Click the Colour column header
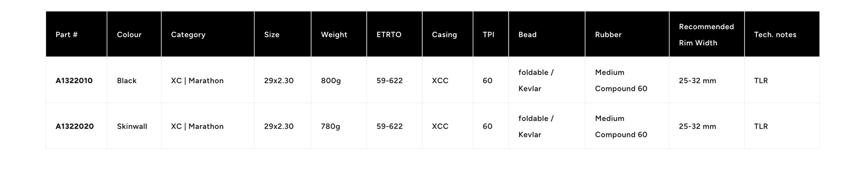 tap(129, 35)
